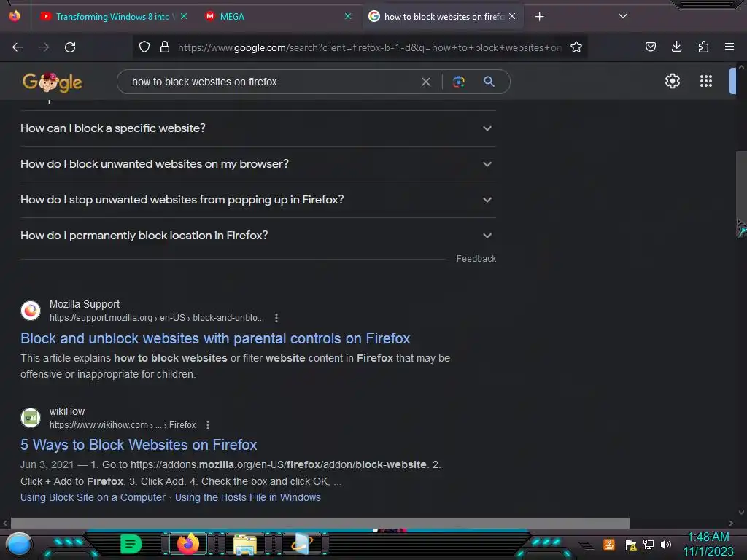This screenshot has width=747, height=560.
Task: Click the Feedback link
Action: 476,259
